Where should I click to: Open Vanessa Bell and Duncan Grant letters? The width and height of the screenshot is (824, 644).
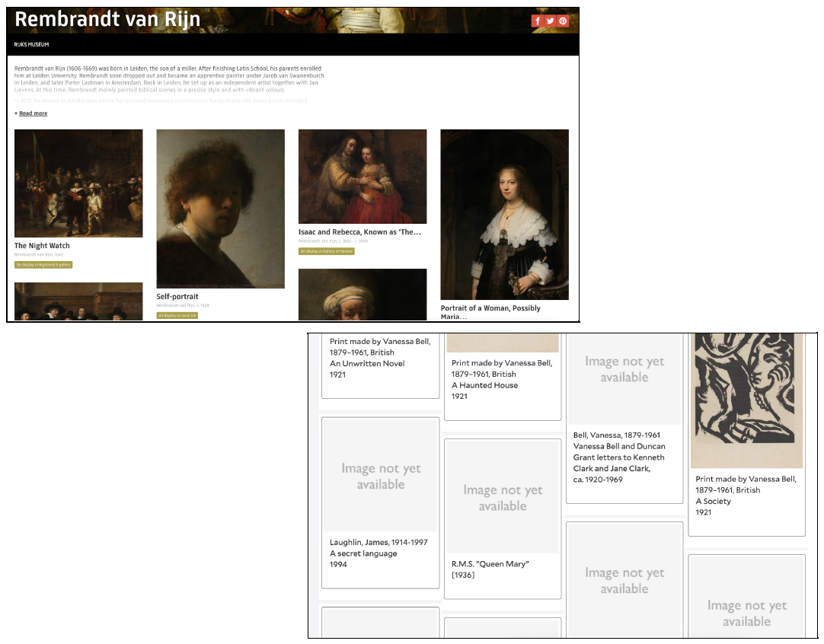[624, 419]
